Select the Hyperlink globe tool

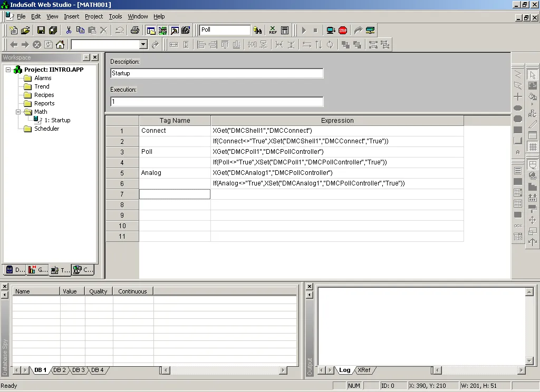(x=533, y=176)
